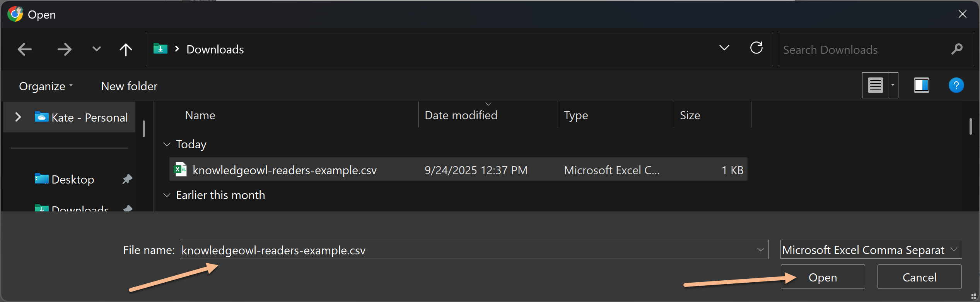Click the forward navigation arrow

(64, 49)
